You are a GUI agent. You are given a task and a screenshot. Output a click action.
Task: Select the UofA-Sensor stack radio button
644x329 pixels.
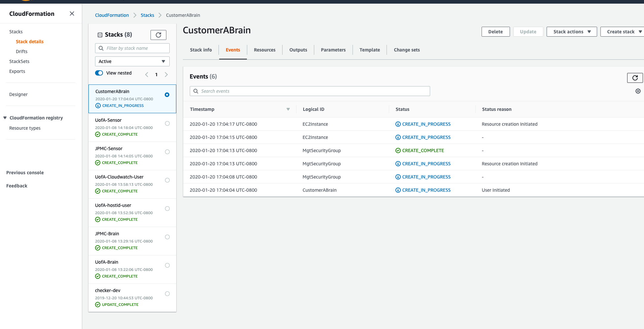[167, 123]
